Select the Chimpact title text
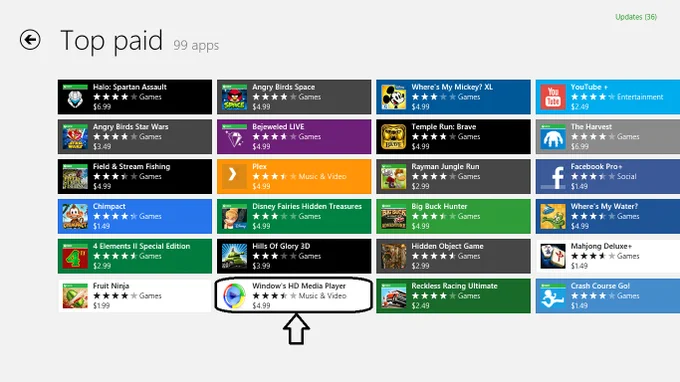The height and width of the screenshot is (382, 680). (109, 206)
